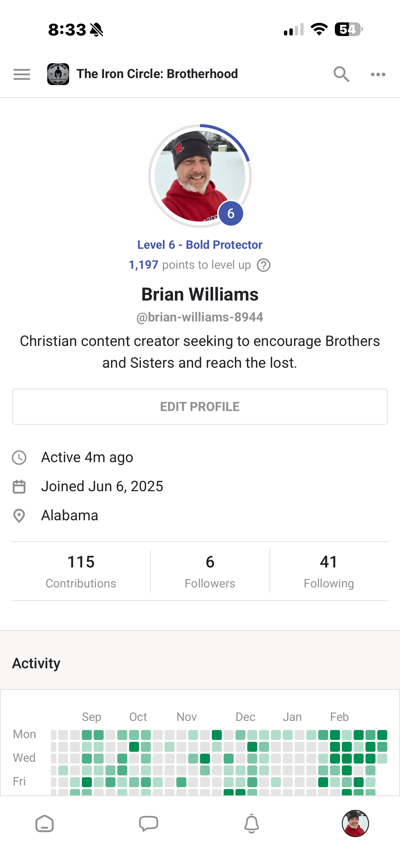The height and width of the screenshot is (868, 400).
Task: Tap the @brian-williams-8944 username handle
Action: click(200, 317)
